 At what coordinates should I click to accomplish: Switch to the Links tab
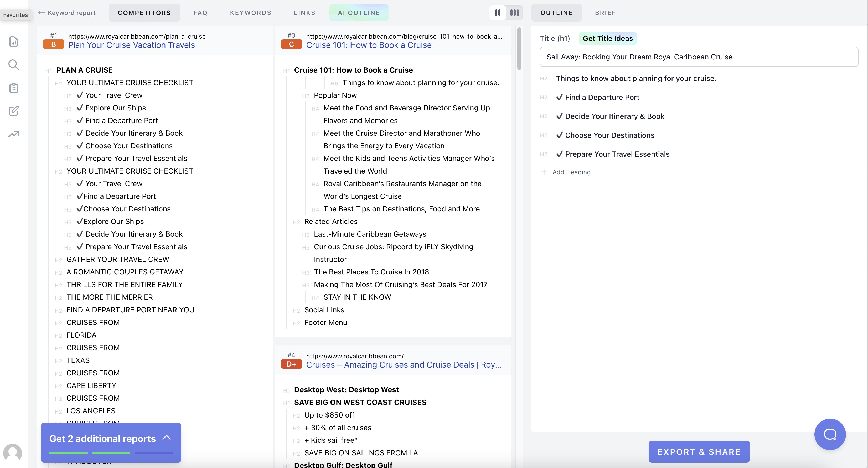coord(304,13)
